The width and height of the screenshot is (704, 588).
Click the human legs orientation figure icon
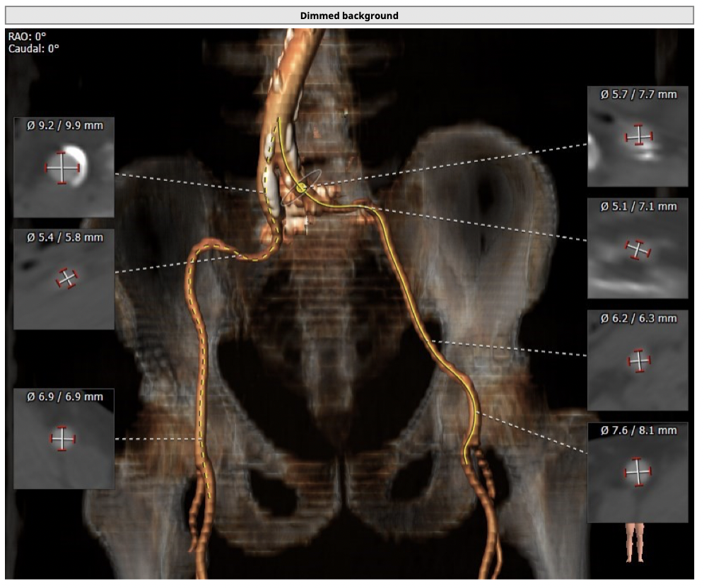tap(635, 542)
